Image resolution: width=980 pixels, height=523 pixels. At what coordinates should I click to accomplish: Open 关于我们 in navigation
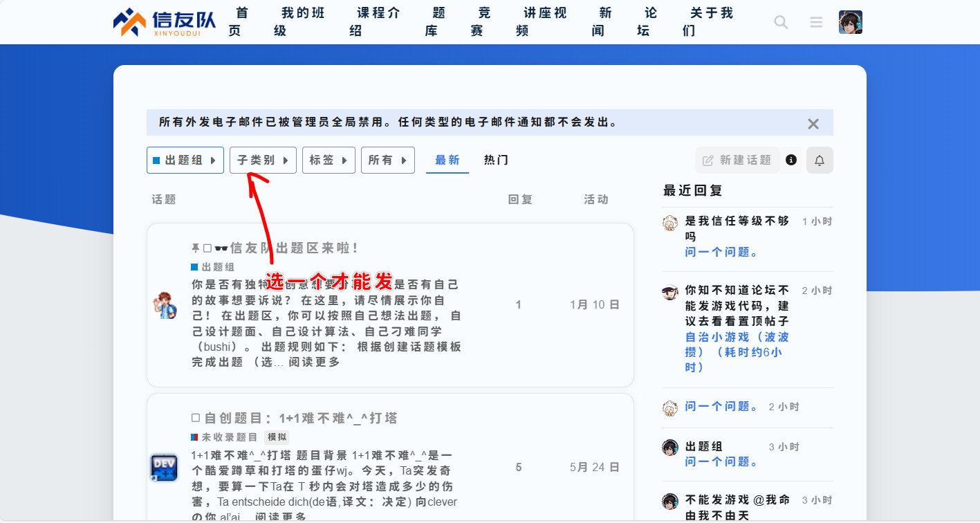pyautogui.click(x=708, y=22)
